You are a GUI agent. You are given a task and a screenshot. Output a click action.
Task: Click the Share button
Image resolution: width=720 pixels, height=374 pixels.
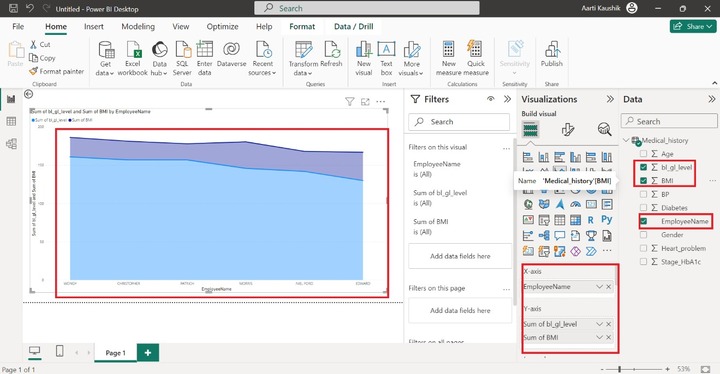pos(693,27)
